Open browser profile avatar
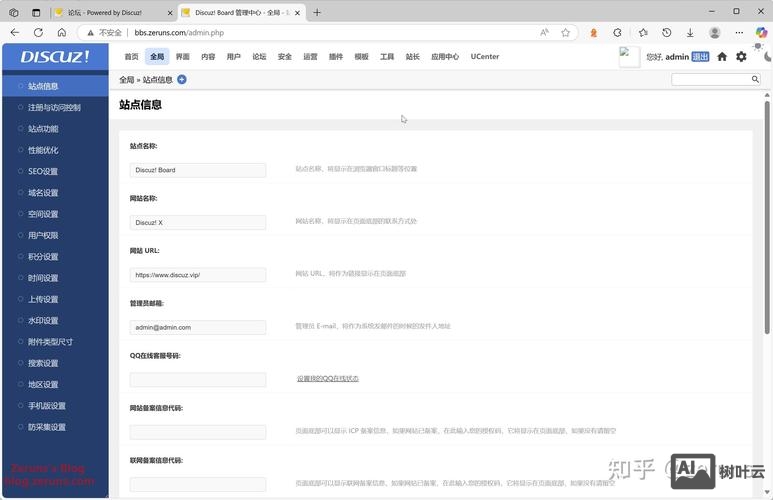Viewport: 773px width, 500px height. (x=714, y=33)
